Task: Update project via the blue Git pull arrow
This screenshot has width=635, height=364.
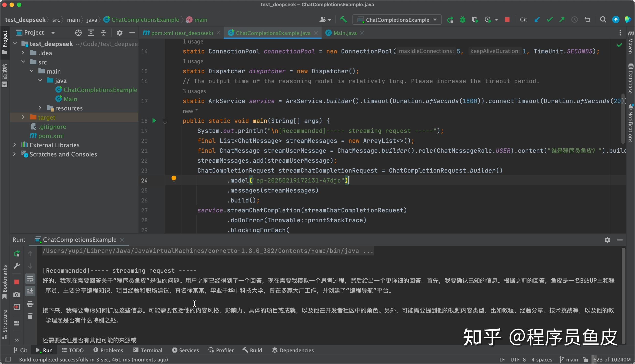Action: (x=538, y=20)
